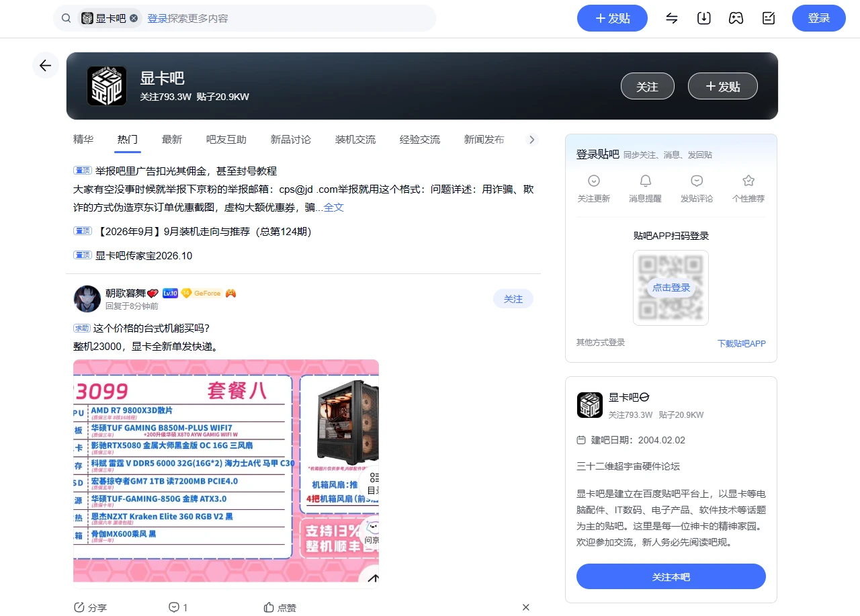Open the comment icon with count 1
The height and width of the screenshot is (616, 860).
click(x=174, y=607)
